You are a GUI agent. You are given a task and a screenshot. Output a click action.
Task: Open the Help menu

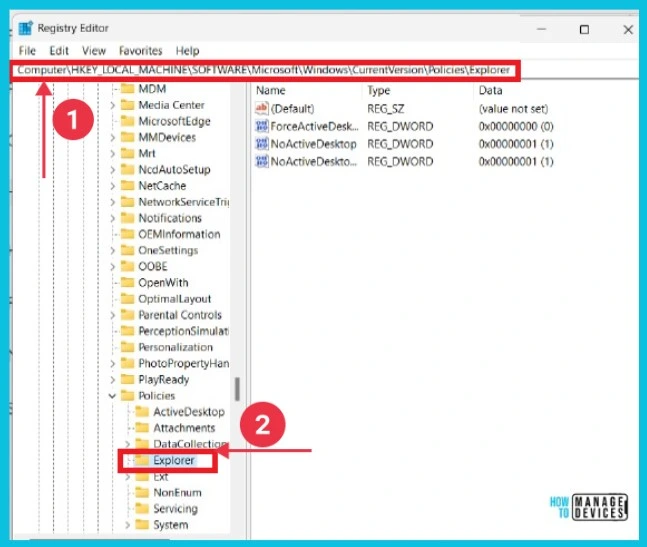pos(187,51)
